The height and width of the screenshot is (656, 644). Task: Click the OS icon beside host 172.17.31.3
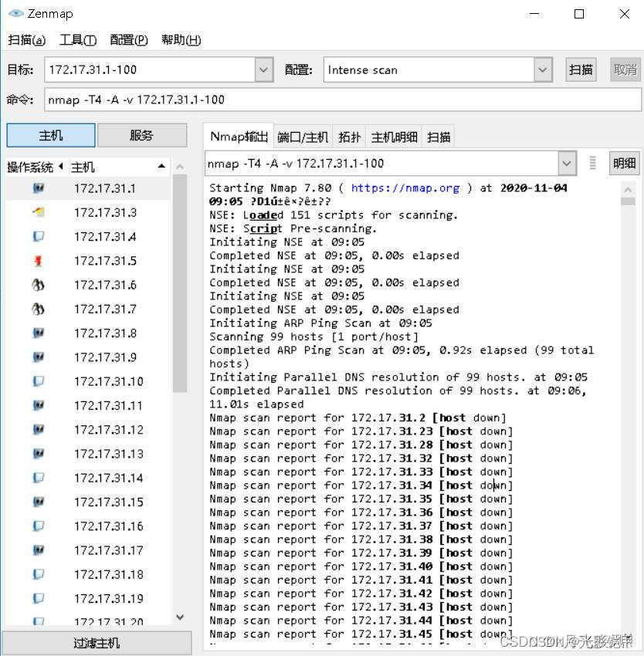(x=38, y=212)
